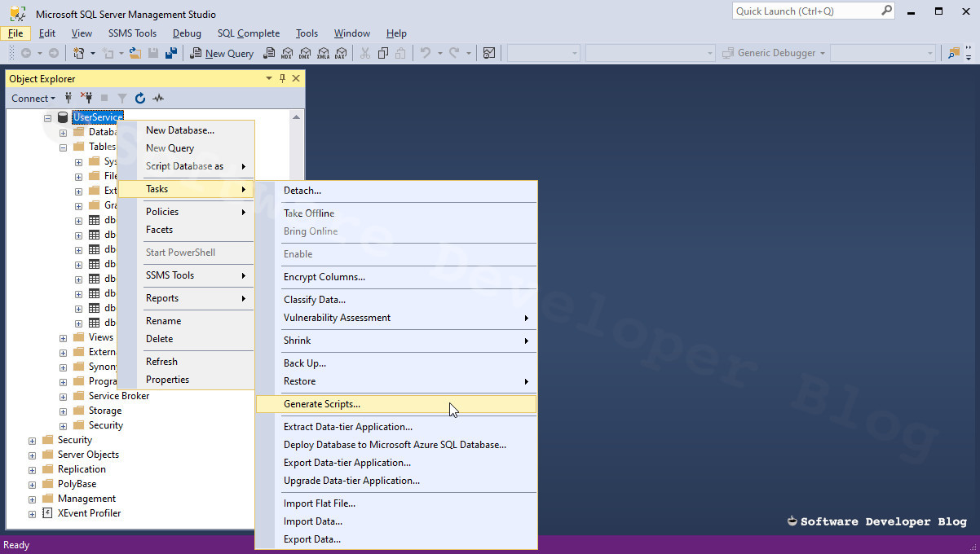Click the activity monitor pulse icon
This screenshot has width=980, height=554.
point(158,98)
